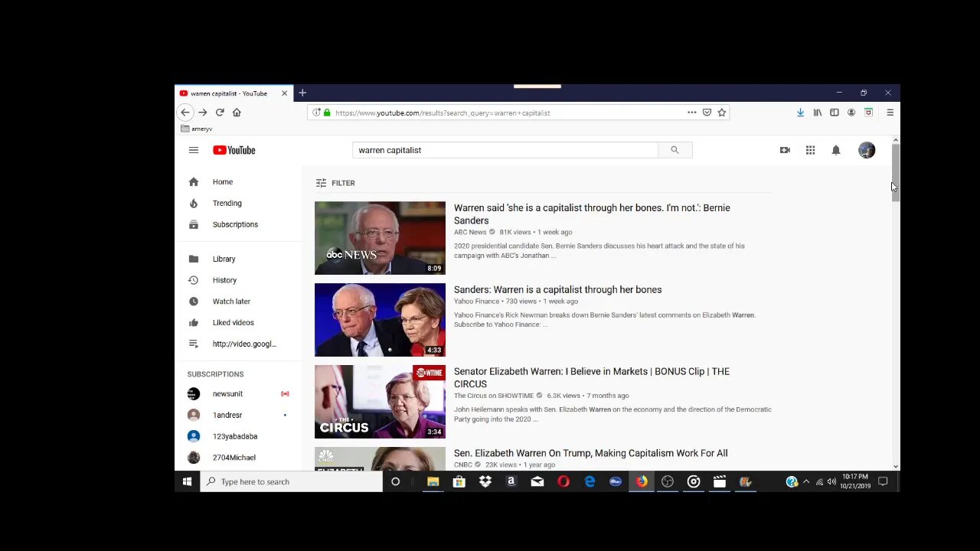The height and width of the screenshot is (551, 980).
Task: Open 'Sanders: Warren is a capitalist through her bones' title
Action: coord(557,290)
